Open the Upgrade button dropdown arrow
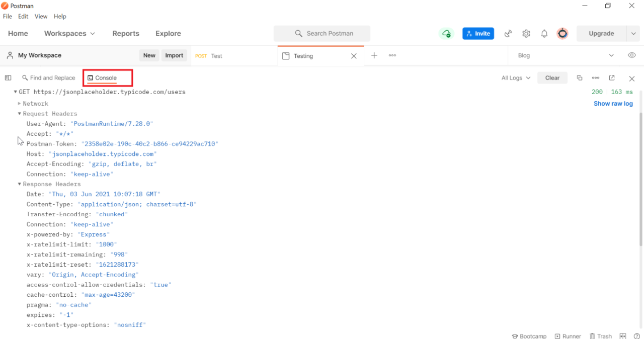644x339 pixels. click(x=633, y=33)
